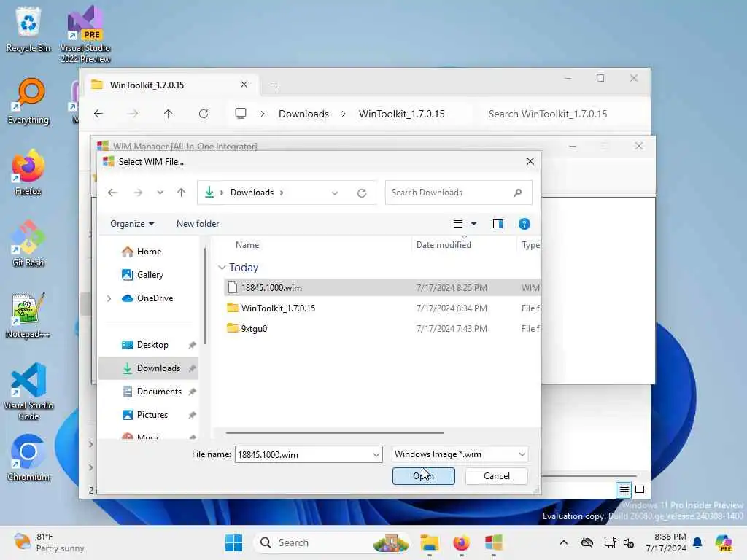
Task: Open File Explorer from the taskbar
Action: [x=429, y=542]
